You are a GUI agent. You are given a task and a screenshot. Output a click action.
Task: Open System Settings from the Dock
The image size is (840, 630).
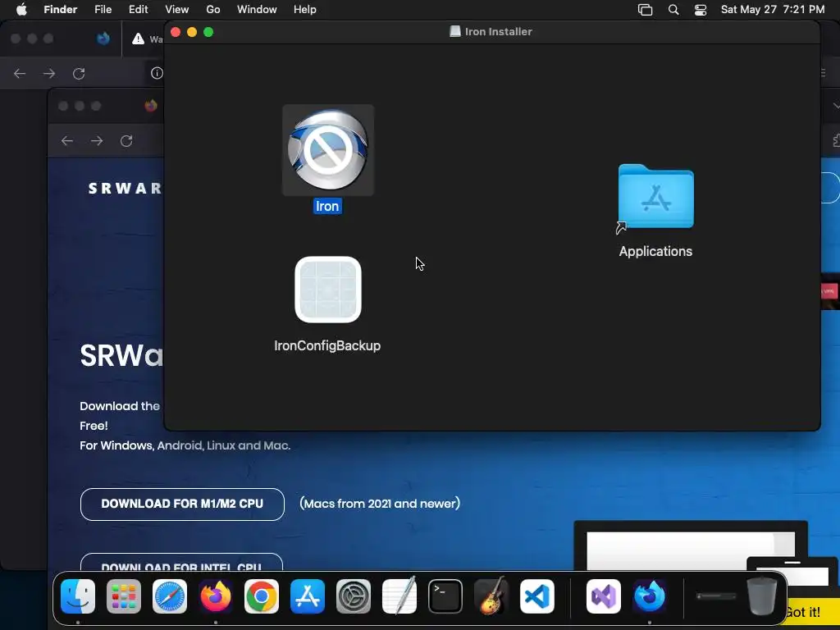(354, 596)
